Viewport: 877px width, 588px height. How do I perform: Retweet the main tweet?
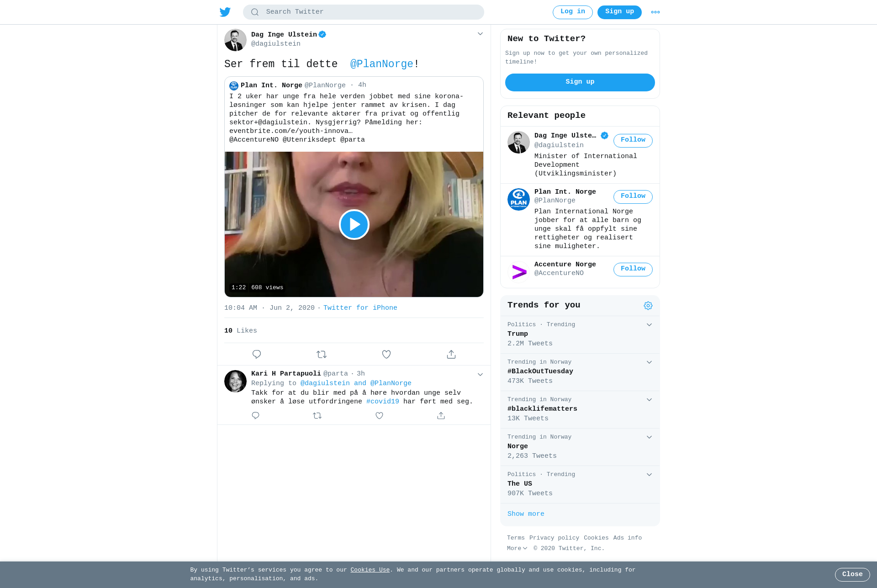coord(322,354)
